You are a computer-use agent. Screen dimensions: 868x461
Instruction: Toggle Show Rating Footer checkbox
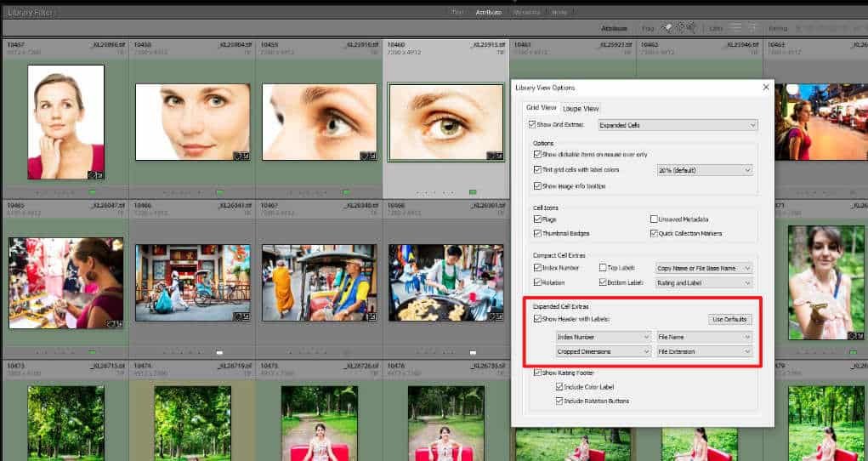(537, 373)
